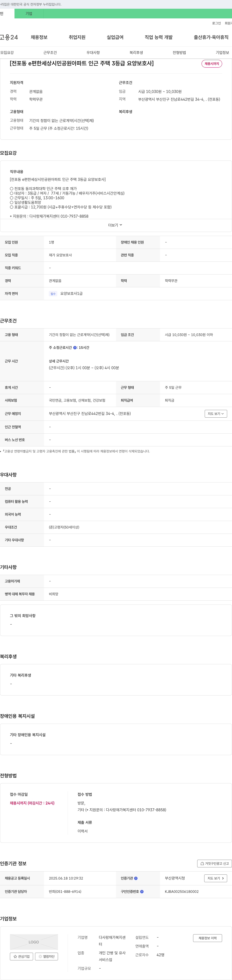The image size is (232, 980).
Task: Switch to the 기업 tab
Action: click(x=29, y=14)
